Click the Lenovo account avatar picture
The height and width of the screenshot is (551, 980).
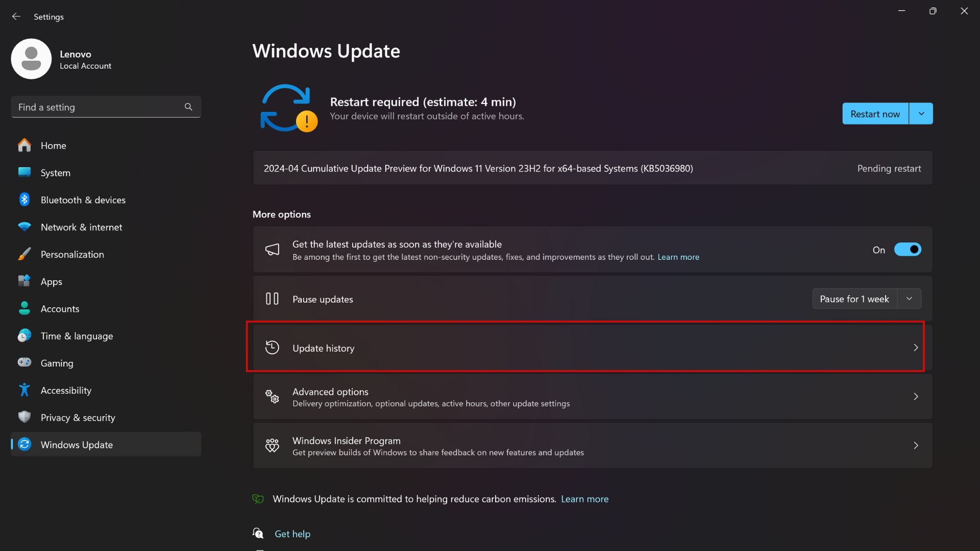(x=31, y=59)
